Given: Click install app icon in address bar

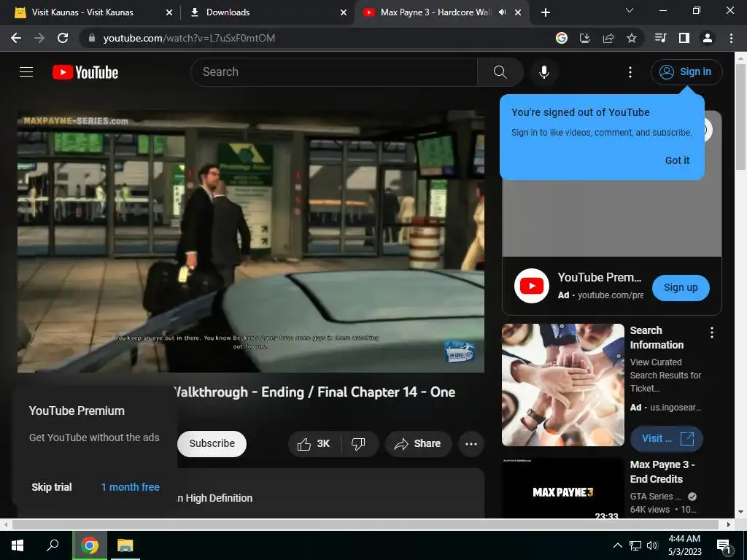Looking at the screenshot, I should coord(585,38).
